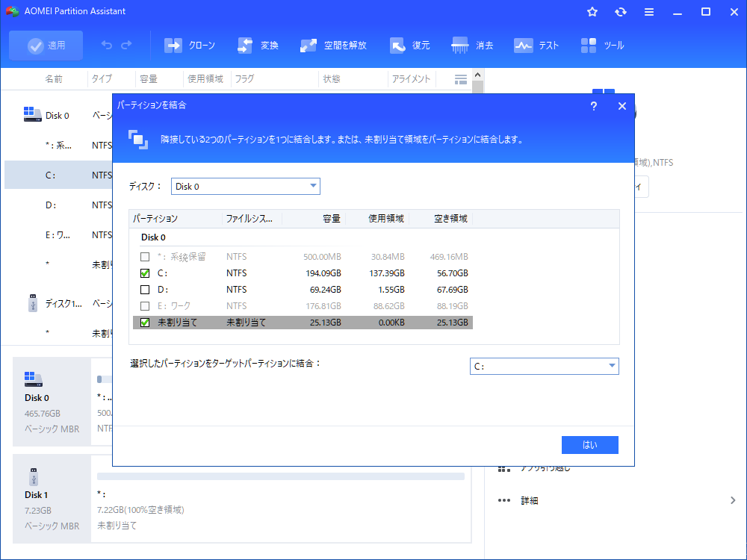
Task: Expand the 詳細 (Details) chevron
Action: 733,500
